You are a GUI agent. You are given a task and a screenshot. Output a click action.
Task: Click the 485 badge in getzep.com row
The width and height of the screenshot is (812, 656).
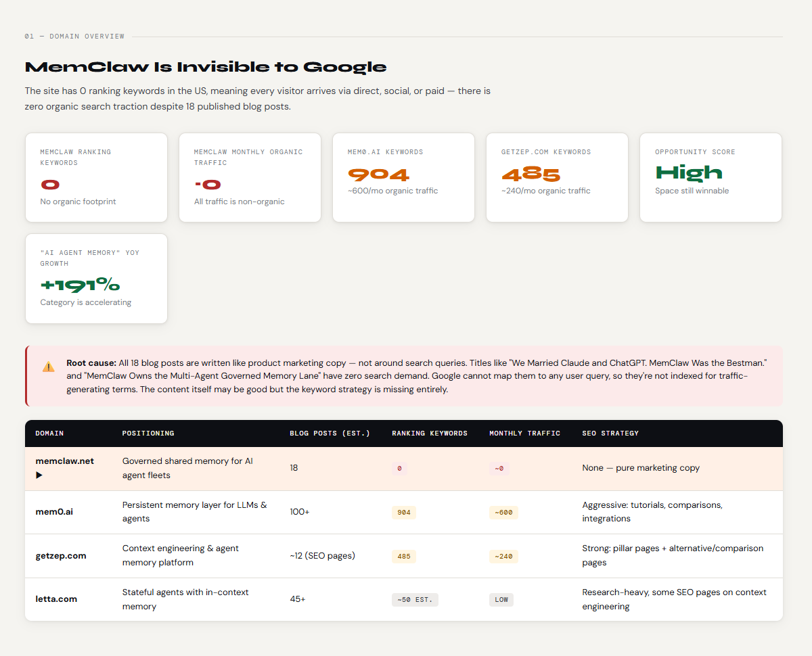[404, 557]
